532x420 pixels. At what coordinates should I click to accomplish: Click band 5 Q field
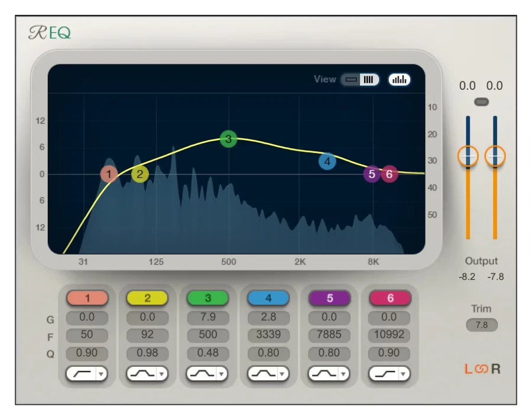pyautogui.click(x=329, y=353)
